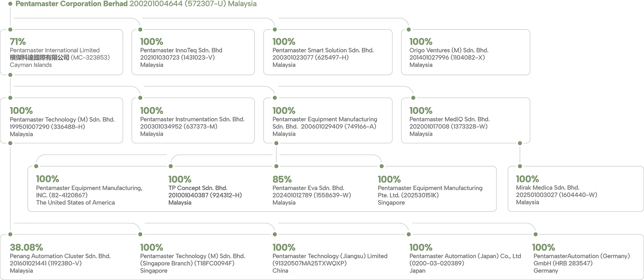Image resolution: width=644 pixels, height=280 pixels.
Task: Click the green node above Pentamaster InnoTeq
Action: point(140,30)
